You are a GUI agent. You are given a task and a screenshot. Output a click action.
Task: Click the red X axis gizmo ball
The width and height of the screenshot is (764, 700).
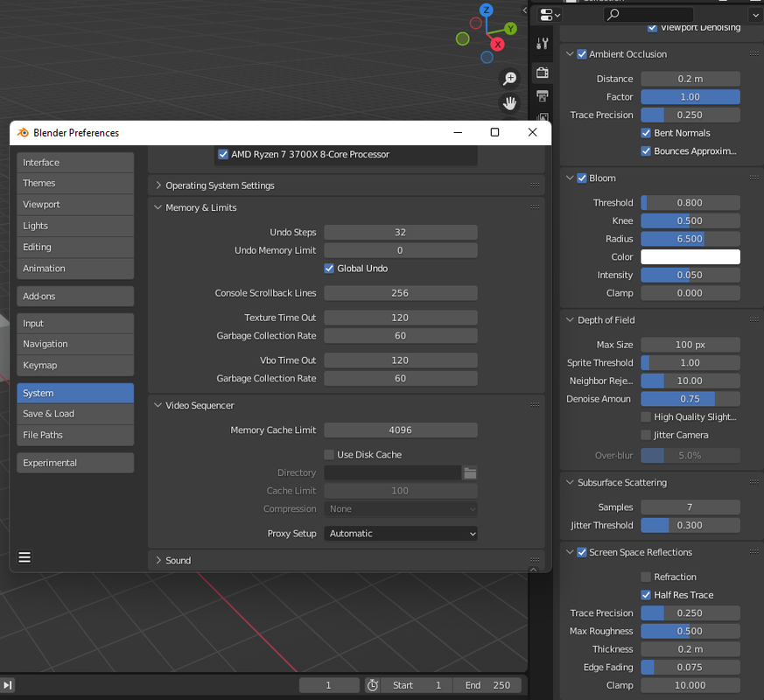497,45
